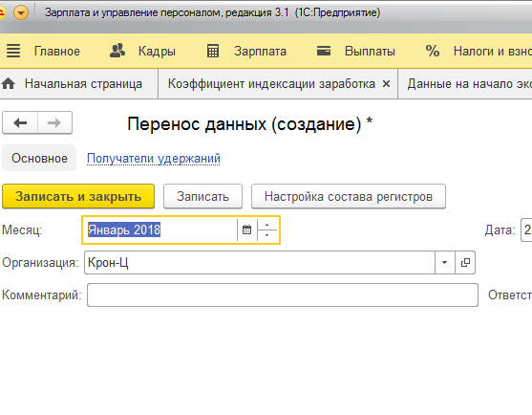Image resolution: width=532 pixels, height=415 pixels.
Task: Click Записать и закрыть button
Action: (x=78, y=196)
